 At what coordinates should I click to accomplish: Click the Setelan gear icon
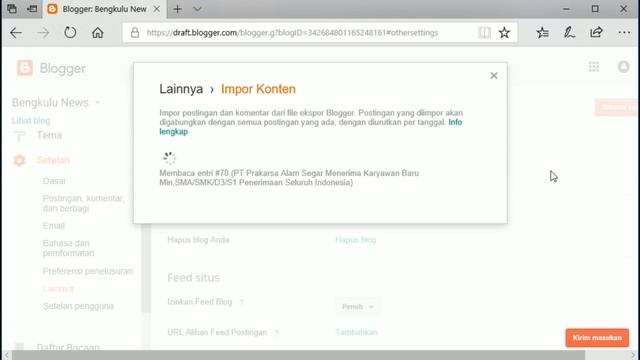(x=19, y=160)
